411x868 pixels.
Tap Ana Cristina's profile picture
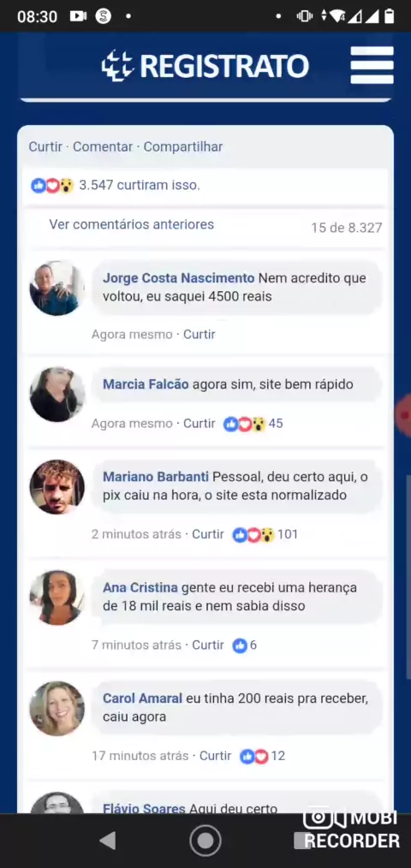(x=57, y=597)
